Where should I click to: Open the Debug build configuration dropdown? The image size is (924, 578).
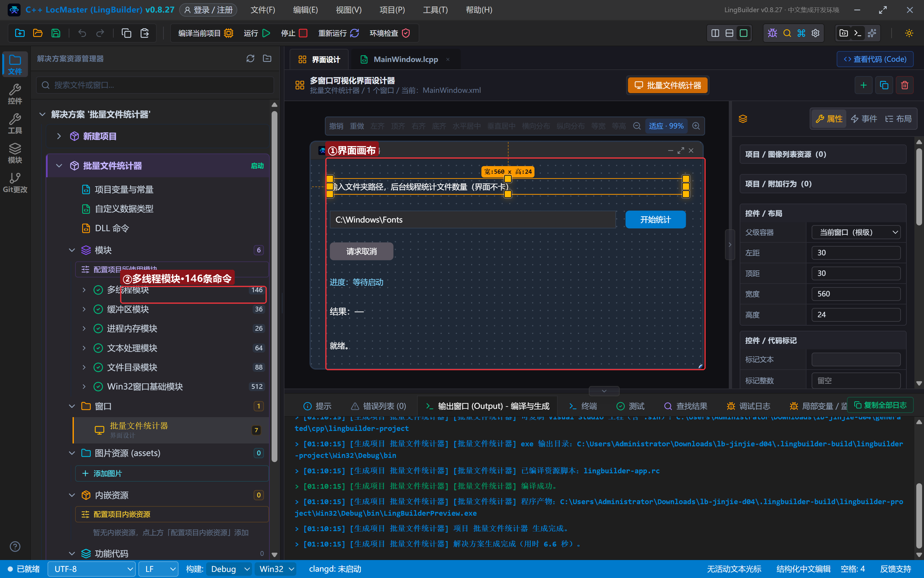pos(229,569)
